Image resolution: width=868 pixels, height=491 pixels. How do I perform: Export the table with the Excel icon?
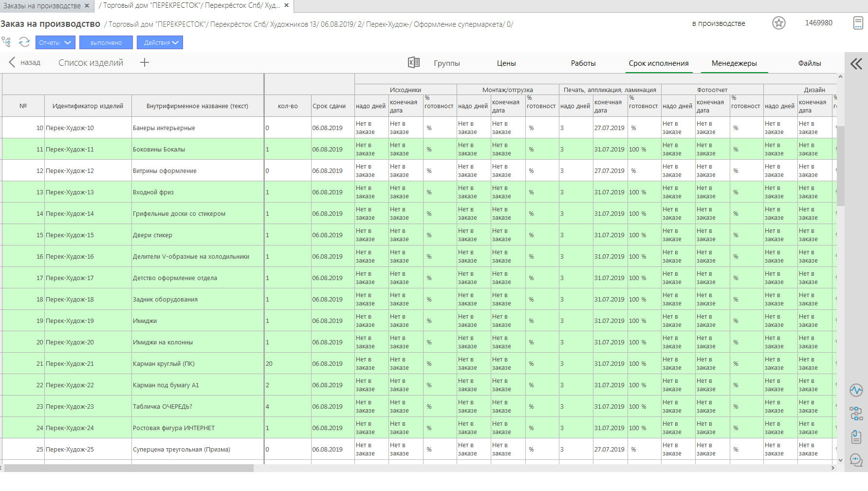pyautogui.click(x=413, y=62)
